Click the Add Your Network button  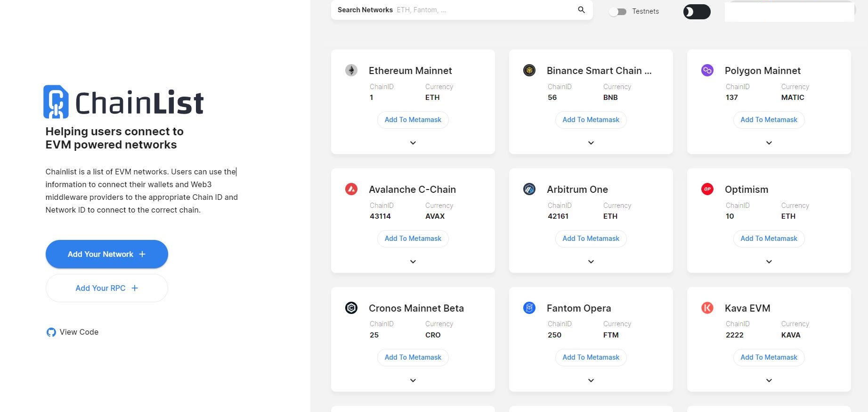tap(107, 254)
